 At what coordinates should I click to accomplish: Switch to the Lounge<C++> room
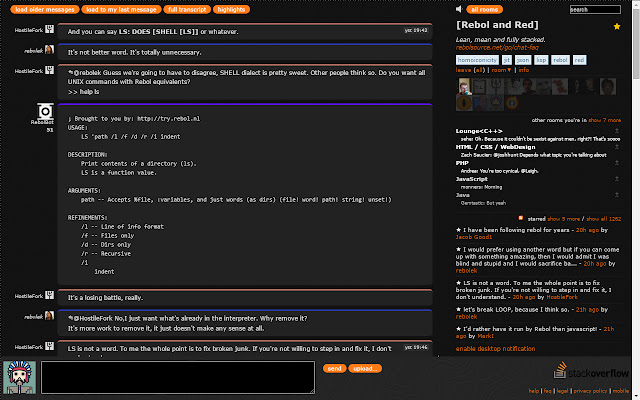(479, 131)
